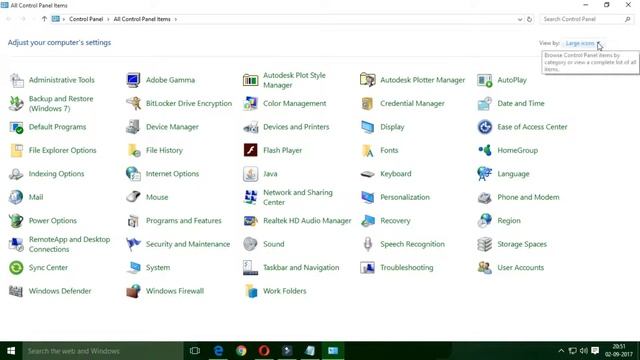Click the Security and Maintenance link

(x=188, y=244)
